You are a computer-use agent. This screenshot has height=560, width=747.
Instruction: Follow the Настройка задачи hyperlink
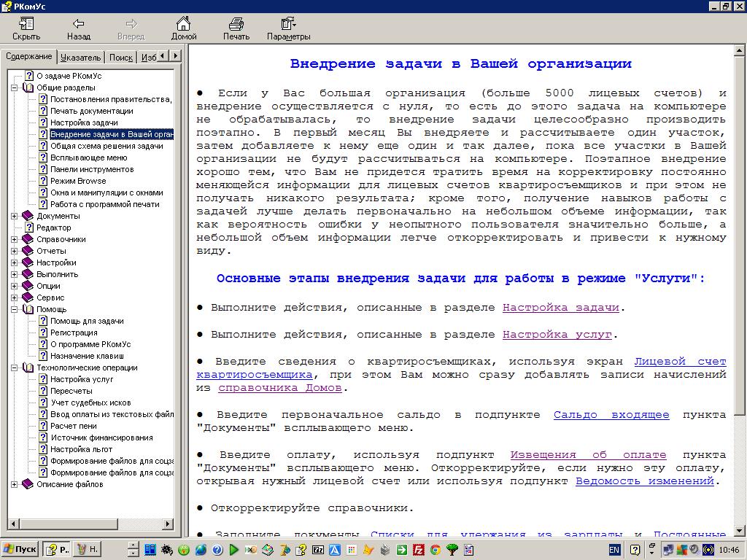point(560,308)
